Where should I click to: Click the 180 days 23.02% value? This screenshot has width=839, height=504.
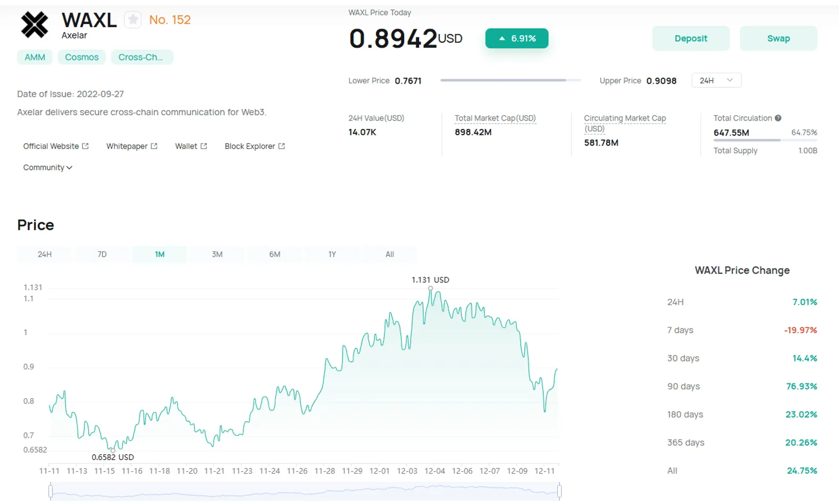[801, 414]
